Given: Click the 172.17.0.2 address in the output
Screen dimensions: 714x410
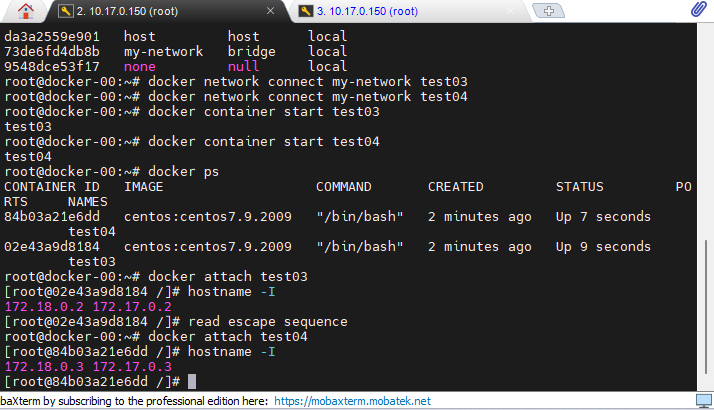Looking at the screenshot, I should click(x=132, y=307).
